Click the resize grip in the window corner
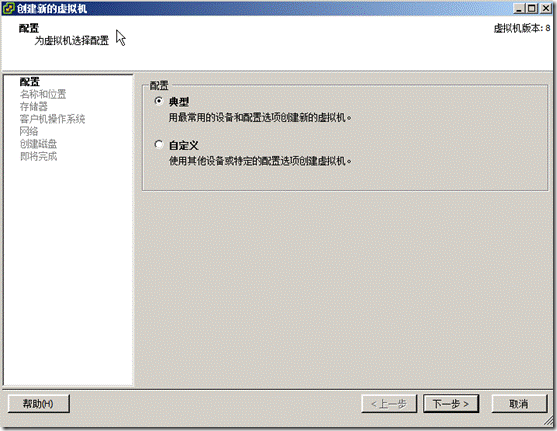This screenshot has height=431, width=557. [548, 421]
